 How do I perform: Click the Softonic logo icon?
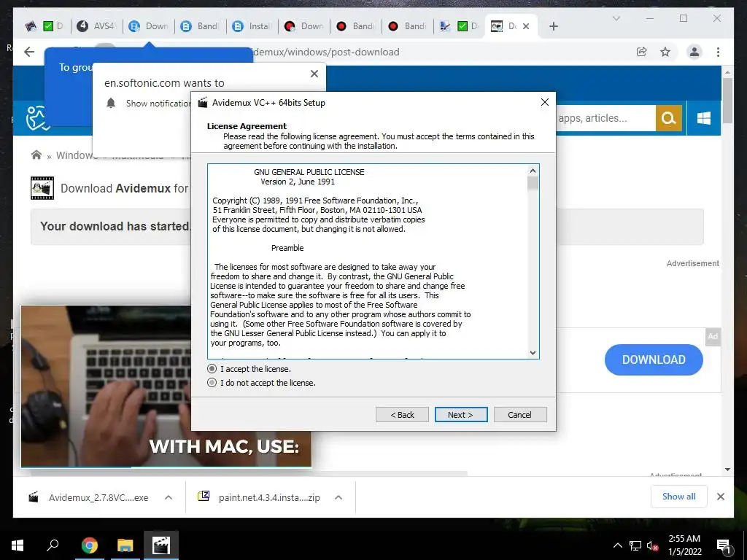tap(37, 118)
